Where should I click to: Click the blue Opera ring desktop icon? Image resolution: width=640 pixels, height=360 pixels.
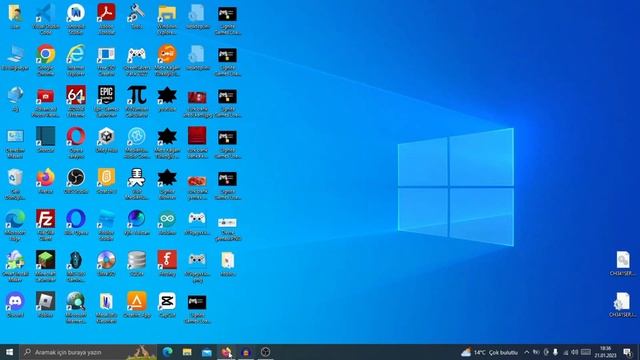[x=76, y=222]
